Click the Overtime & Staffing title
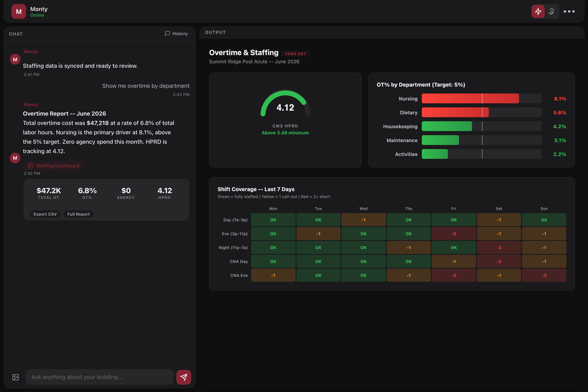This screenshot has height=392, width=588. pyautogui.click(x=244, y=52)
